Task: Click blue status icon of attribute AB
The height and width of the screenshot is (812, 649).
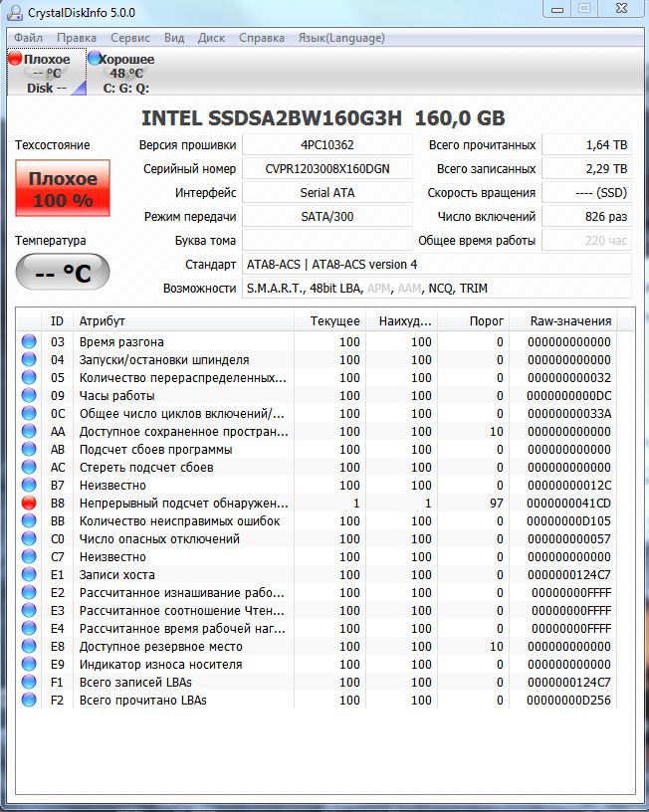Action: point(29,449)
